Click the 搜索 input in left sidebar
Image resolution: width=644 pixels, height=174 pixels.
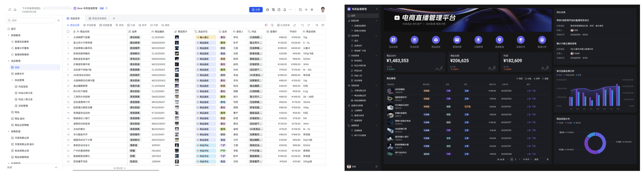coord(31,20)
